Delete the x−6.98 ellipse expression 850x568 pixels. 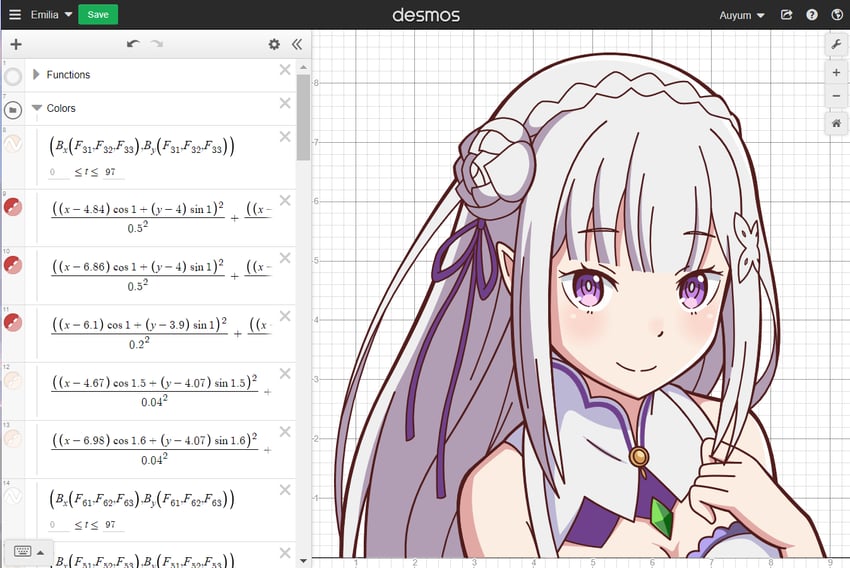click(285, 432)
